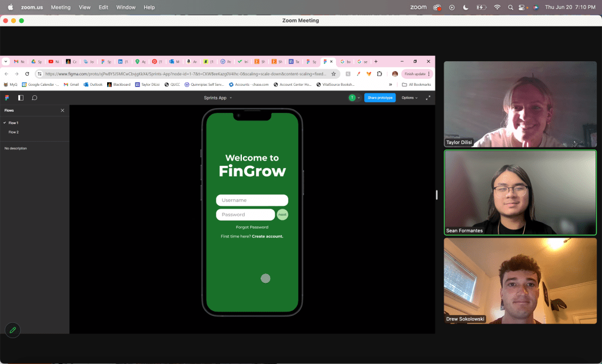Click the Create account link

tap(267, 236)
